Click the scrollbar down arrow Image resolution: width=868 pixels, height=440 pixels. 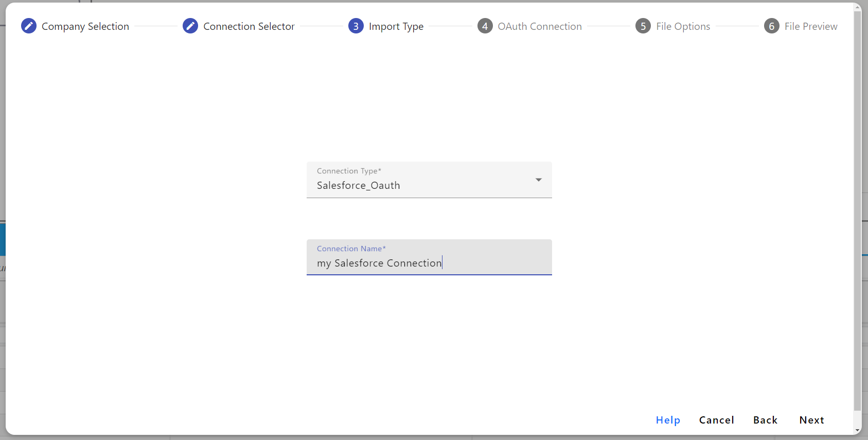click(857, 430)
